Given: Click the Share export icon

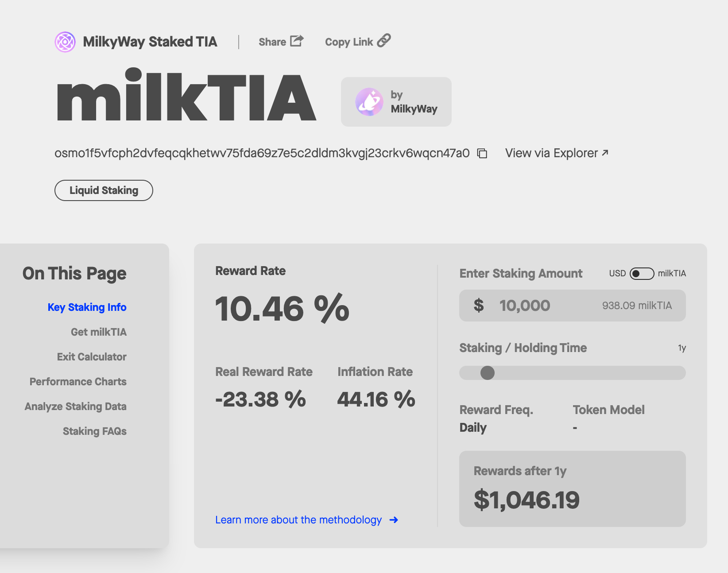Looking at the screenshot, I should click(x=297, y=41).
